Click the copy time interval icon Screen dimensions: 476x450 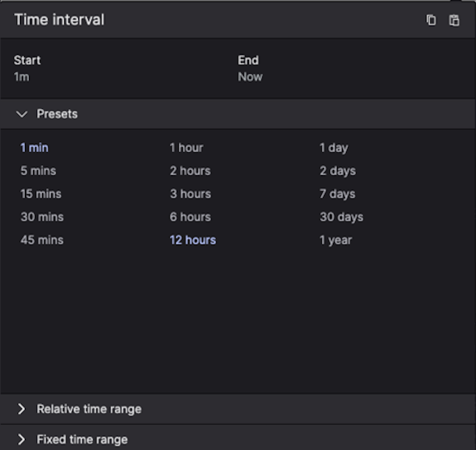[431, 20]
